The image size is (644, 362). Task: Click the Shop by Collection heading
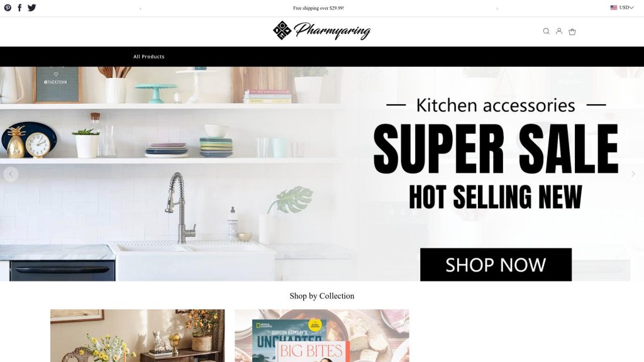(x=321, y=296)
